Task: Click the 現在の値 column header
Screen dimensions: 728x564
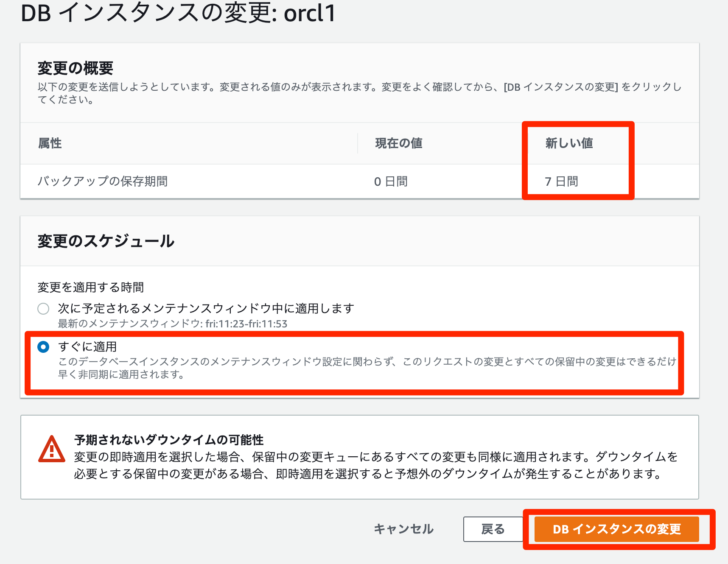Action: [398, 143]
